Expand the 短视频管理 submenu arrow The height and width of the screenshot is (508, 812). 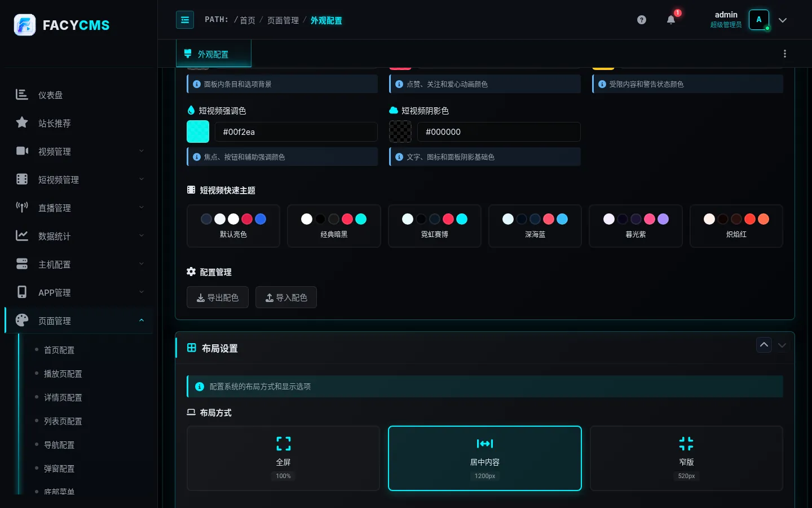tap(142, 179)
